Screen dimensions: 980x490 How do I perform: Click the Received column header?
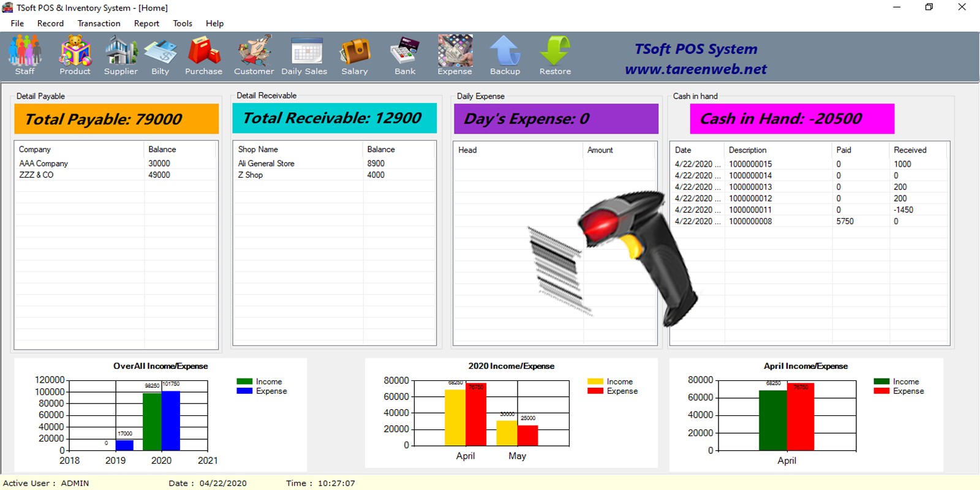[919, 150]
